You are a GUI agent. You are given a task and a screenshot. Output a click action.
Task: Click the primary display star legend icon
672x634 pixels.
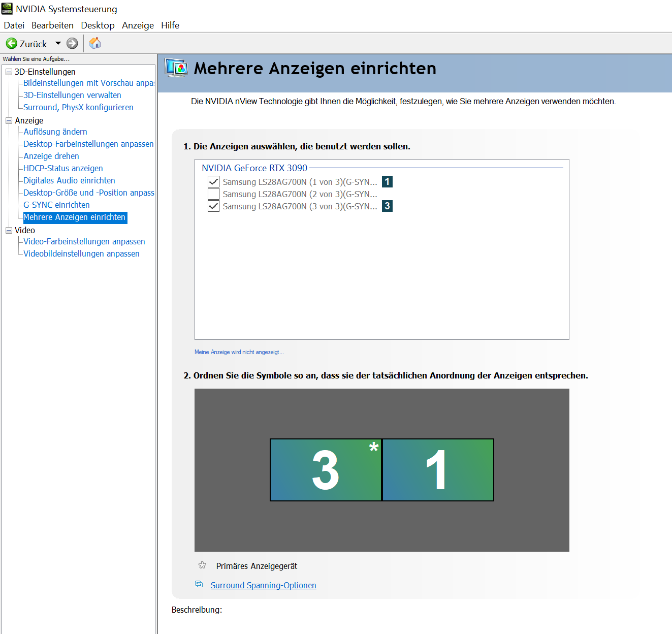202,565
